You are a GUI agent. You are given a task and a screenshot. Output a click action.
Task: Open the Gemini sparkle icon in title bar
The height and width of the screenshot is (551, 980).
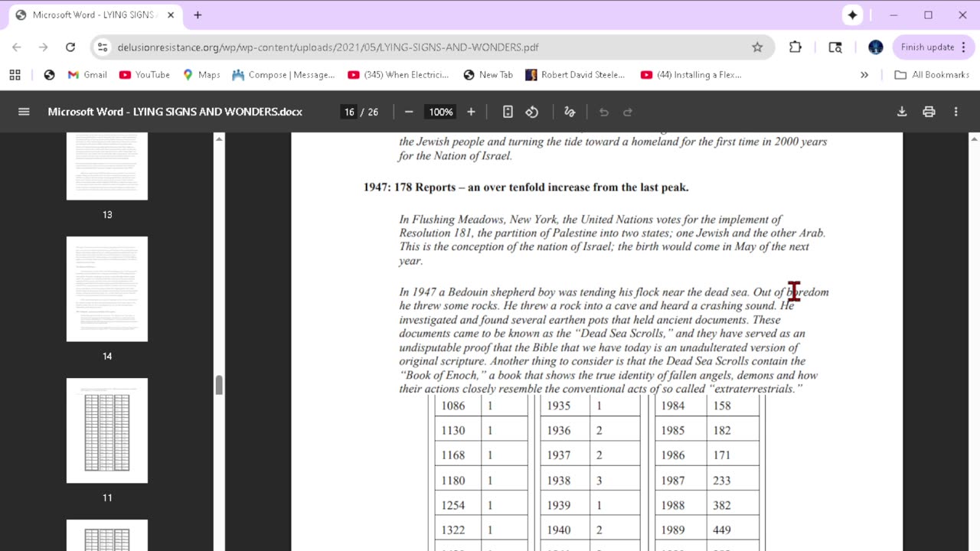coord(853,15)
